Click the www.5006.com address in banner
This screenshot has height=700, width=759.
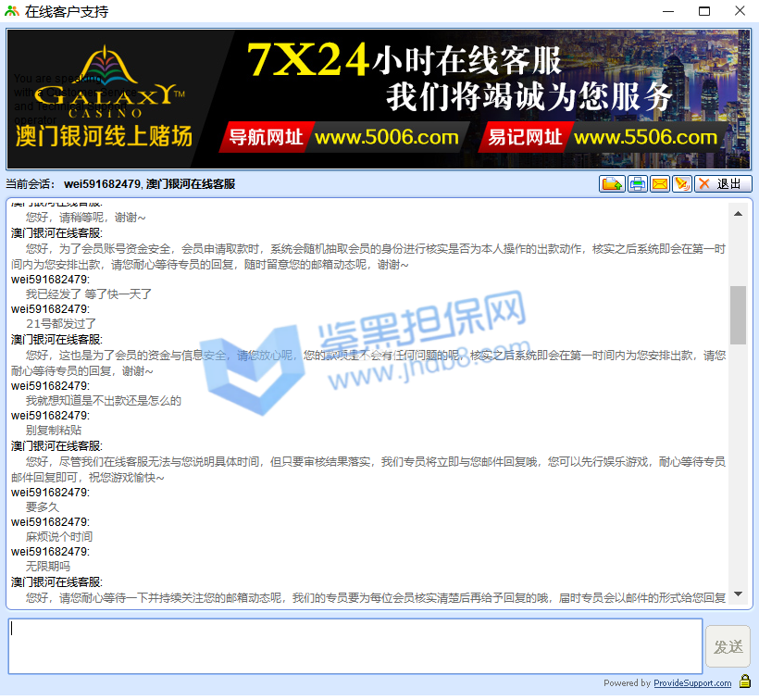(x=385, y=138)
